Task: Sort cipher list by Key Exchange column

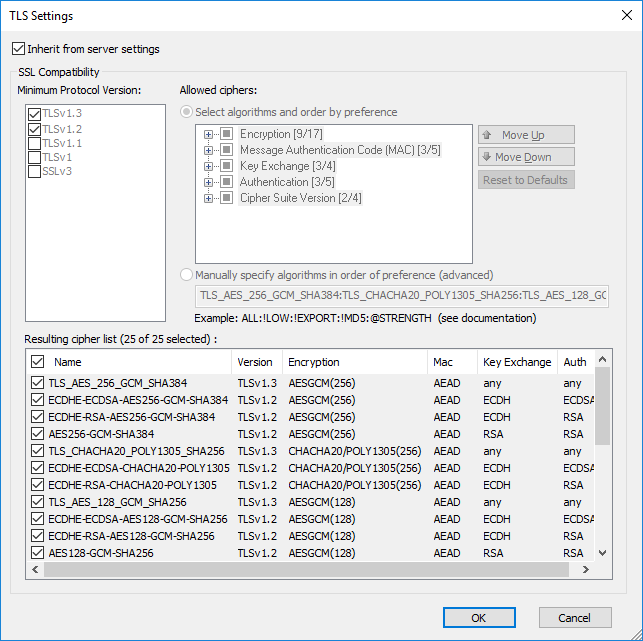Action: coord(516,362)
